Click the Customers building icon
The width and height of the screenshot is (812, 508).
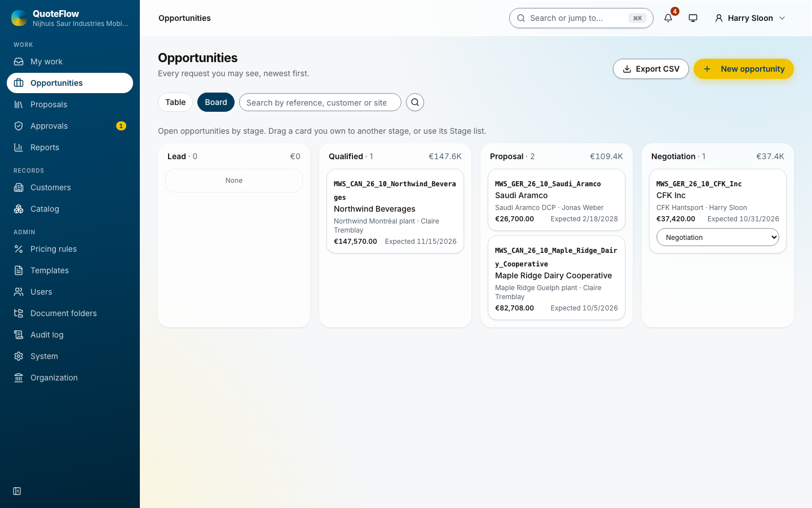[x=19, y=187]
